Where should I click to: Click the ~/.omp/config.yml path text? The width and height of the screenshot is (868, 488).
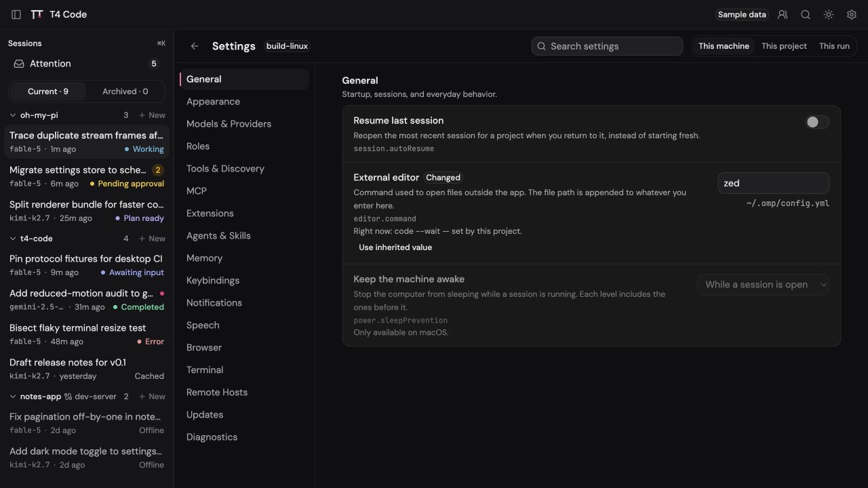[788, 203]
